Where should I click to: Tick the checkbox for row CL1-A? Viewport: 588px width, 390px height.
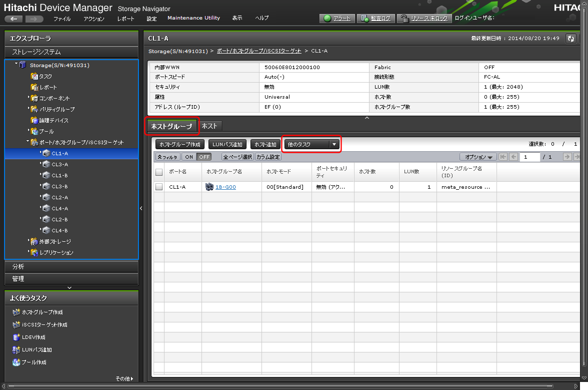159,187
